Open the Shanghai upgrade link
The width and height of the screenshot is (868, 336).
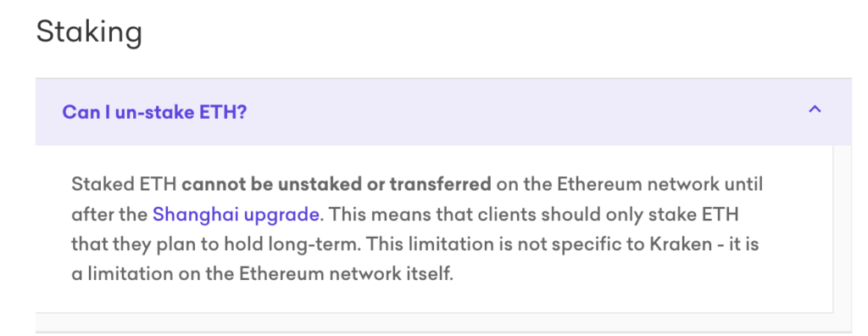[236, 214]
